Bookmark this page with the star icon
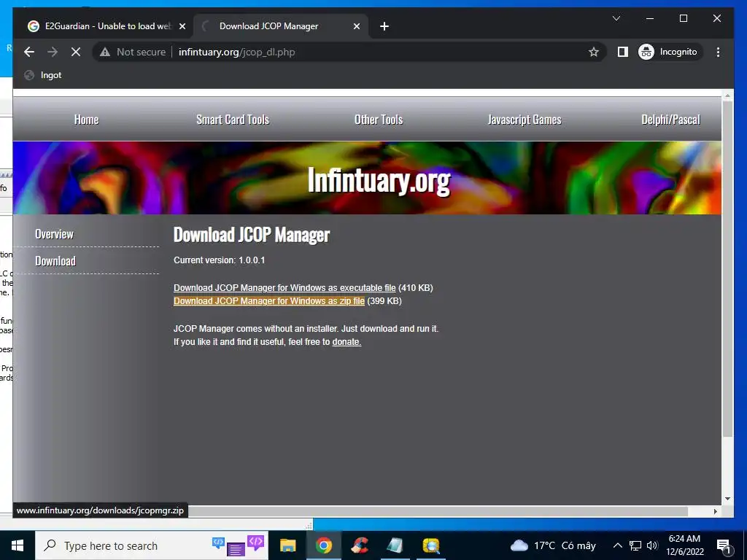 click(593, 52)
